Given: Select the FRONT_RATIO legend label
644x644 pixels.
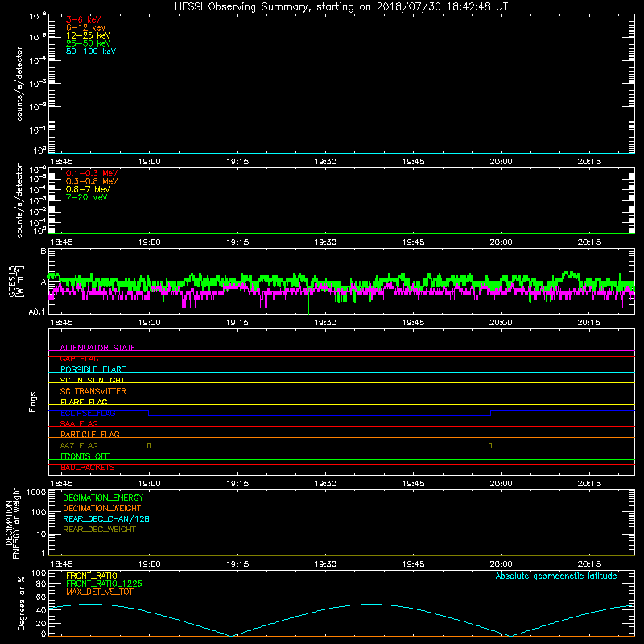Looking at the screenshot, I should pyautogui.click(x=92, y=576).
